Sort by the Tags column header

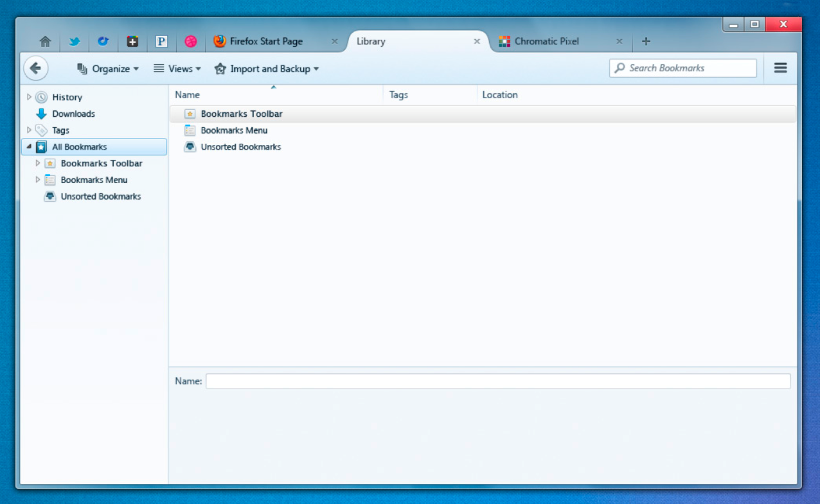431,94
